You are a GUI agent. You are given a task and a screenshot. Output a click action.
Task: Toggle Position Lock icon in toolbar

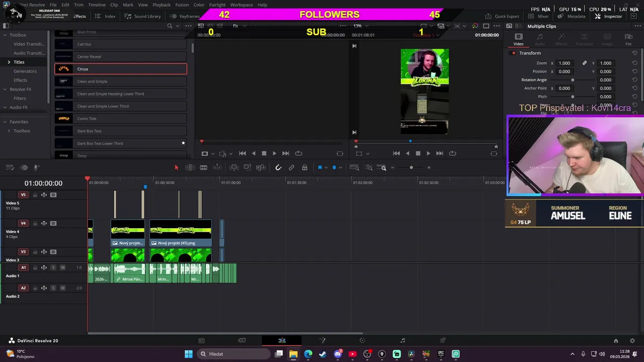[x=304, y=167]
